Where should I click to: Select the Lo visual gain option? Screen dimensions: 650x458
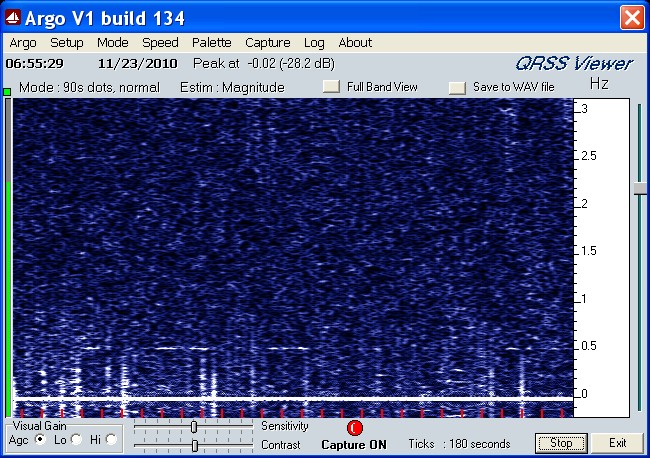coord(76,440)
